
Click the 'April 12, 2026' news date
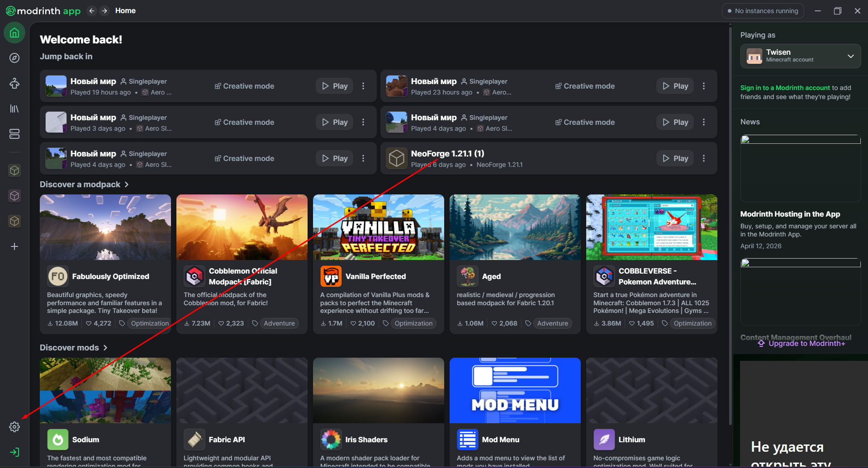(761, 246)
